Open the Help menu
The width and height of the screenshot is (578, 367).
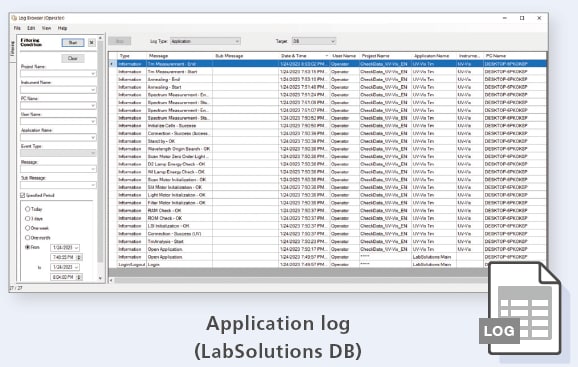[62, 28]
